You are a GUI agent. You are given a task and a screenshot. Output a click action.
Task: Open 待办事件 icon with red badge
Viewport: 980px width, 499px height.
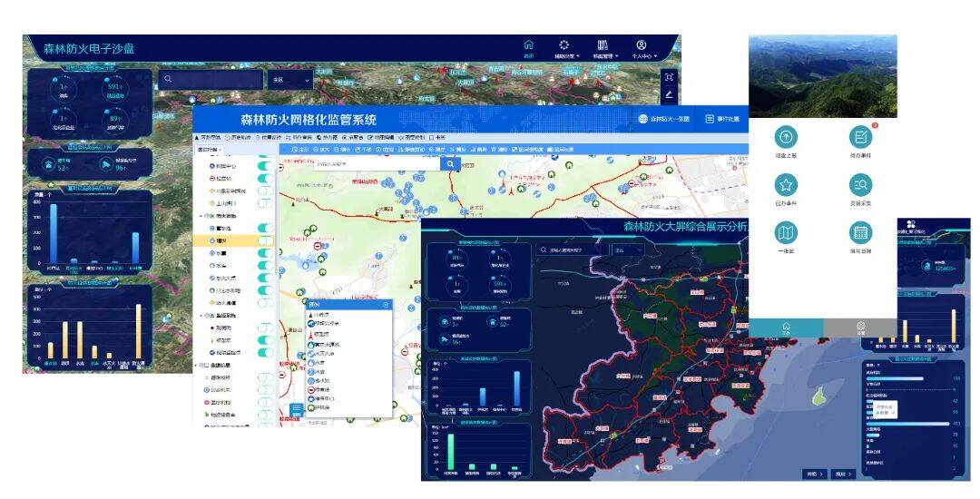click(x=860, y=137)
